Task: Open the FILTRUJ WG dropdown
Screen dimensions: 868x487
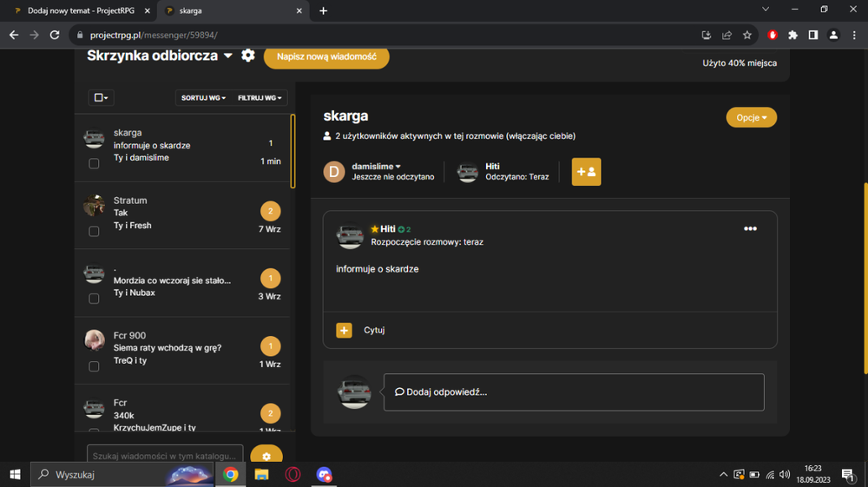Action: tap(260, 97)
